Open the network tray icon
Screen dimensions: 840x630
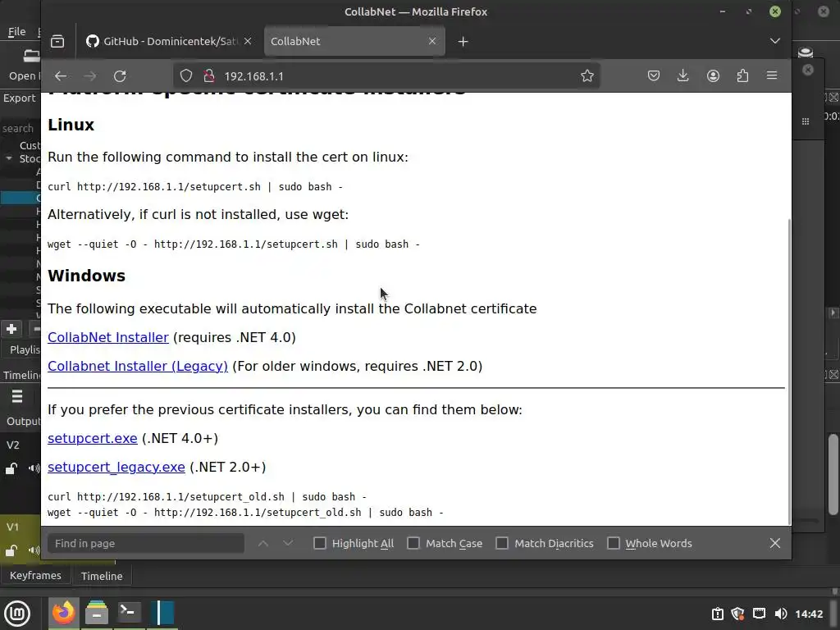coord(759,614)
